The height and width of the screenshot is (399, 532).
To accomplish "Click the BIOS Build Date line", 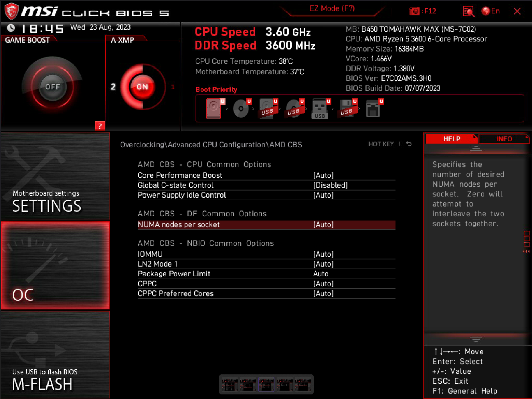I will (393, 88).
